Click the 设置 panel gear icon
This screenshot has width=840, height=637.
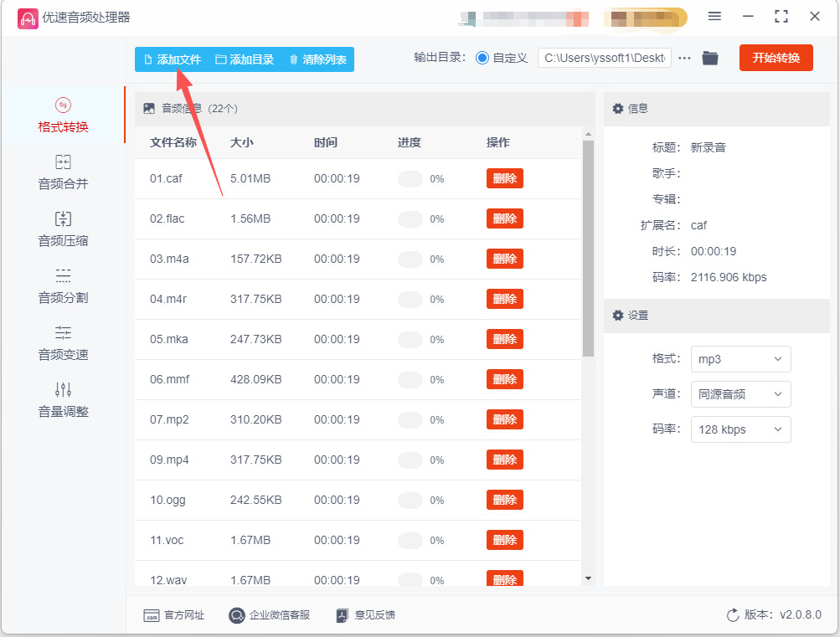tap(618, 316)
